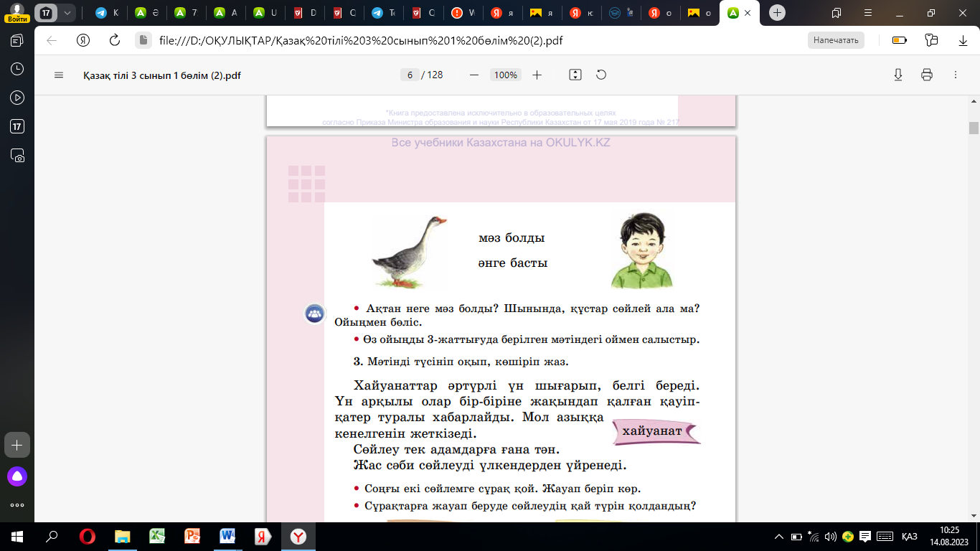Zoom in the PDF document

(x=537, y=75)
